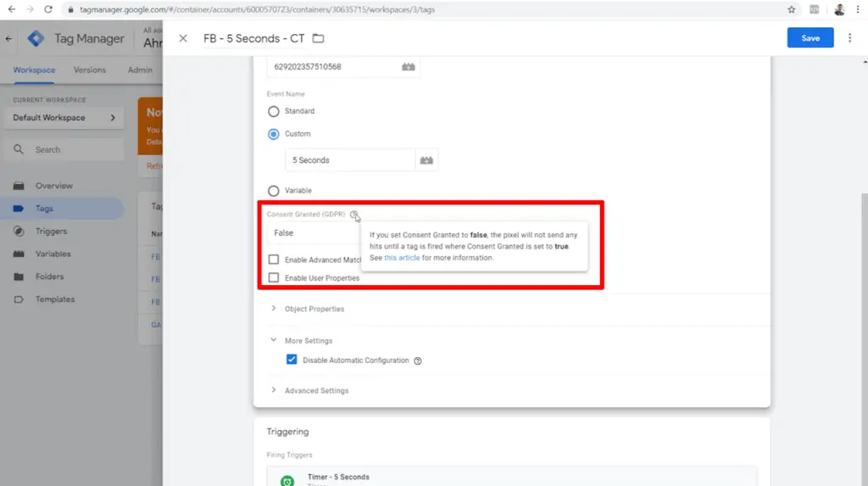Insert variable for 5 Seconds event name
The image size is (868, 486).
point(426,160)
